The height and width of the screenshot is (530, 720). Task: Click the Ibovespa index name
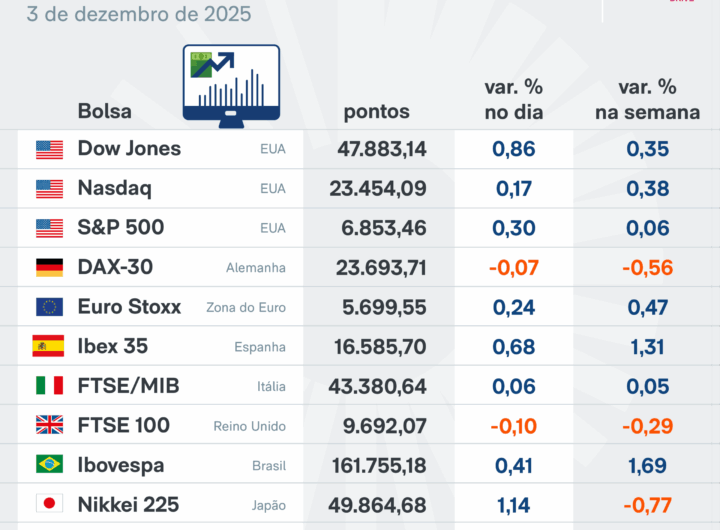tap(121, 465)
